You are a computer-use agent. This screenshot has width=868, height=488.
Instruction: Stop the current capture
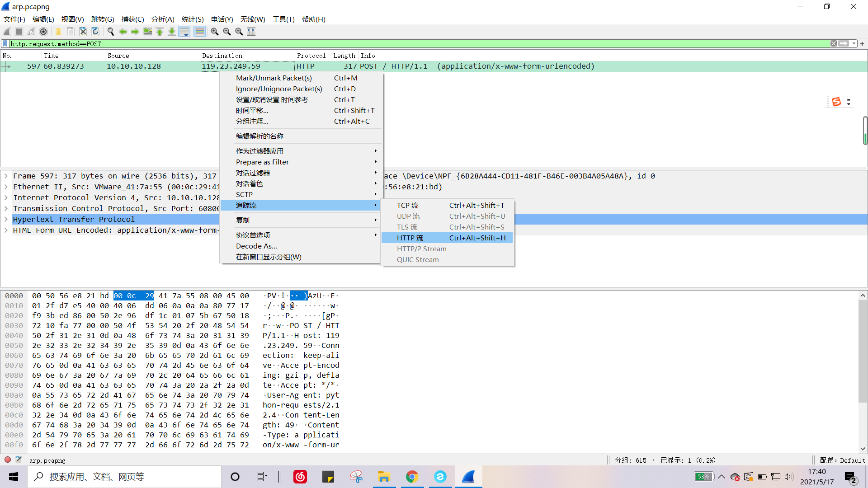coord(19,32)
